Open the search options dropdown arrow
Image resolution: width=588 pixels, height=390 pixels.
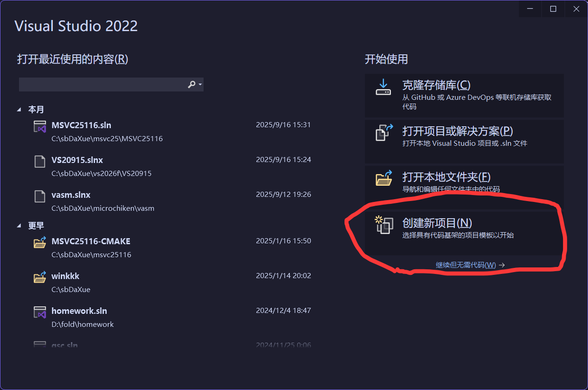200,84
